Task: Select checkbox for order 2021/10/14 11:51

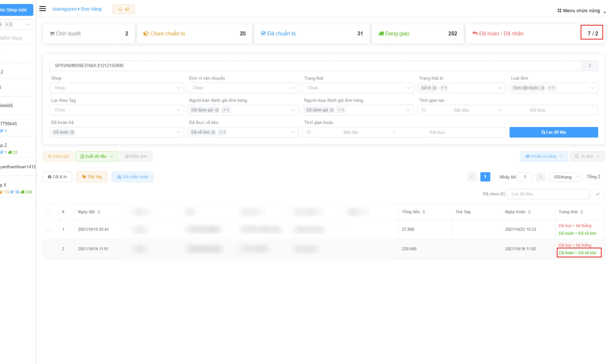Action: click(x=49, y=249)
